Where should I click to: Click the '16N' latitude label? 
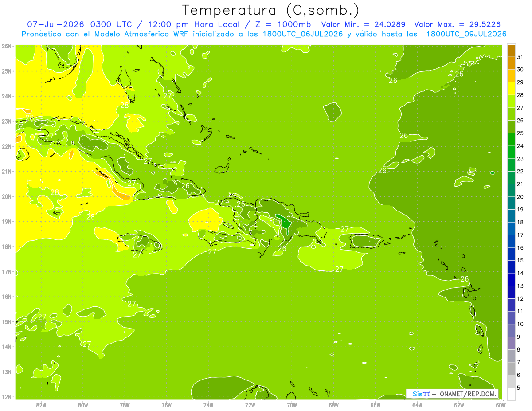[7, 297]
